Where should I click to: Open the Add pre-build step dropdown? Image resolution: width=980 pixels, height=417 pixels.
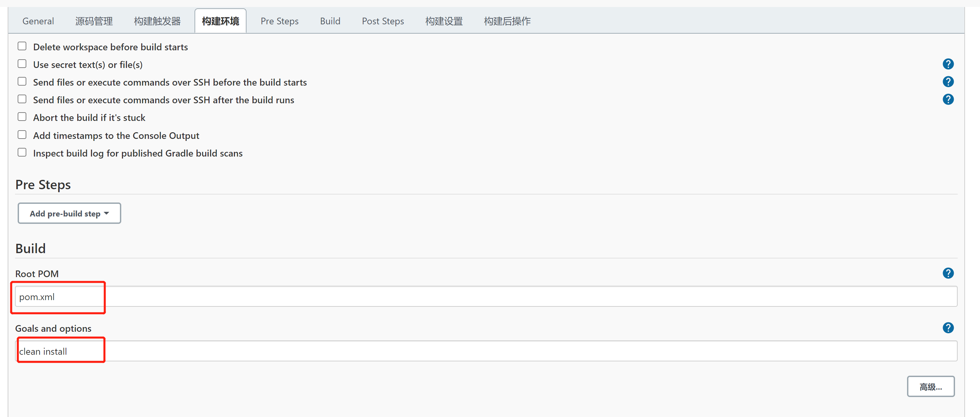click(x=69, y=213)
